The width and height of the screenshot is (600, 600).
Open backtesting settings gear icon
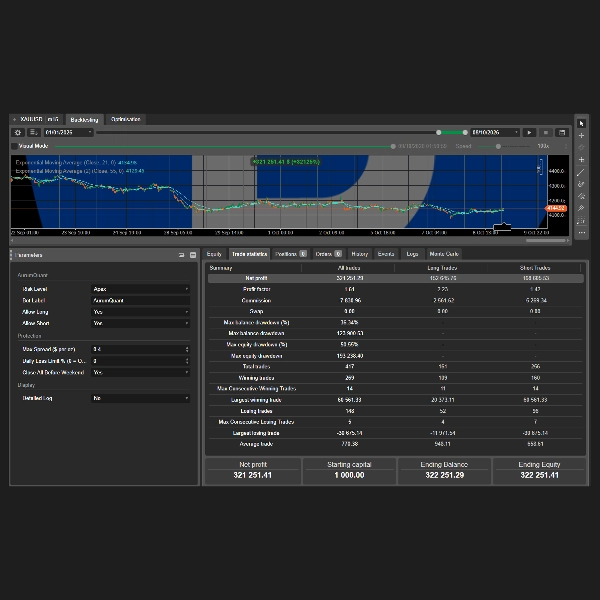pyautogui.click(x=18, y=132)
